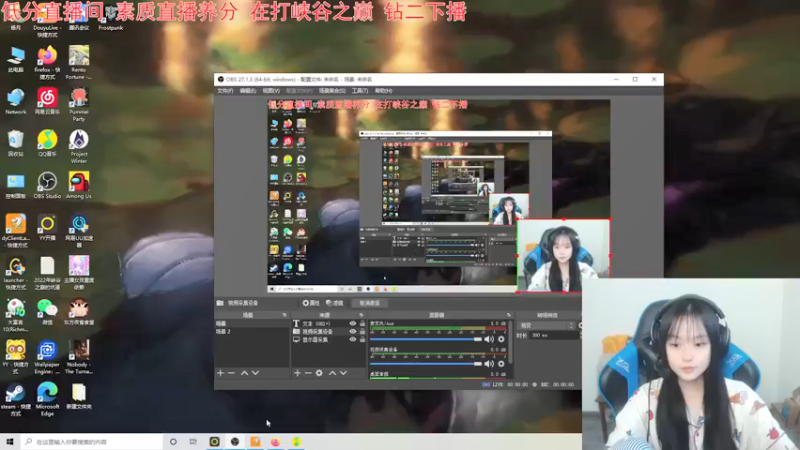Open the 工具(T) menu in OBS

pos(360,91)
